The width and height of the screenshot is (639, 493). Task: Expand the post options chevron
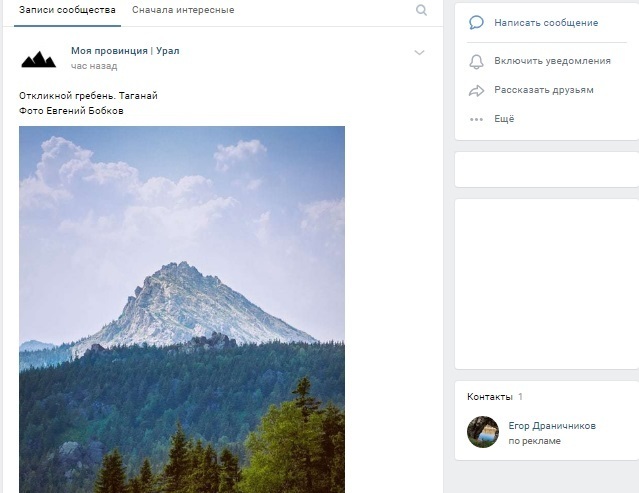click(x=419, y=53)
